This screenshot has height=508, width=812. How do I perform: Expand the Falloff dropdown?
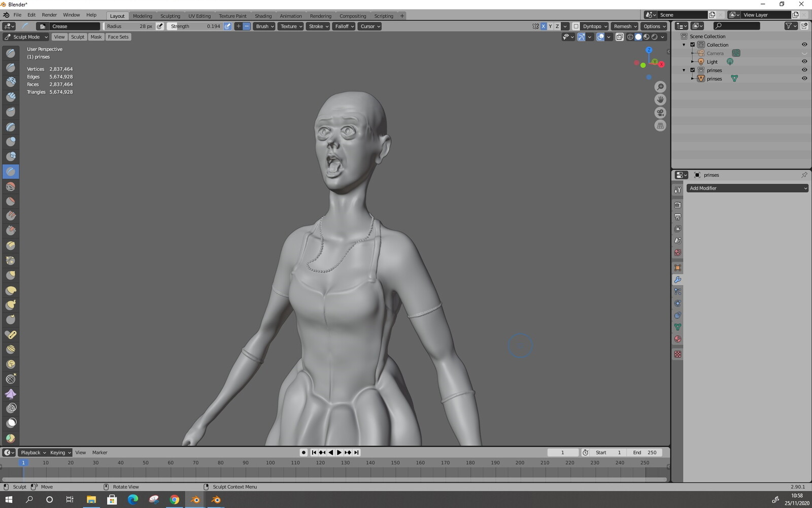pyautogui.click(x=344, y=26)
